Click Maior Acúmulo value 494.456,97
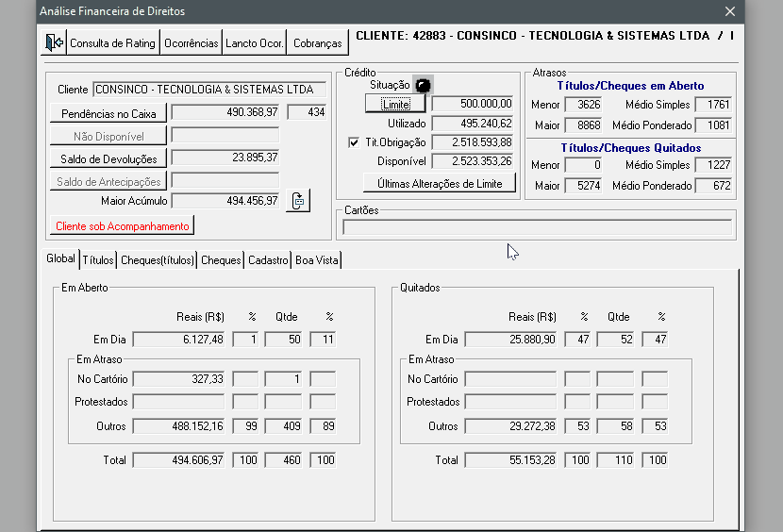The height and width of the screenshot is (532, 783). [x=225, y=201]
